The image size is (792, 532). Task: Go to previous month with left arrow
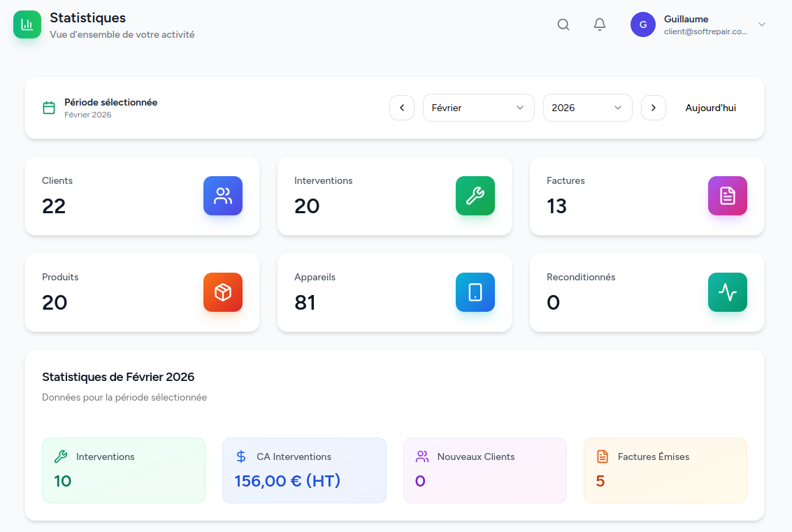(x=401, y=107)
